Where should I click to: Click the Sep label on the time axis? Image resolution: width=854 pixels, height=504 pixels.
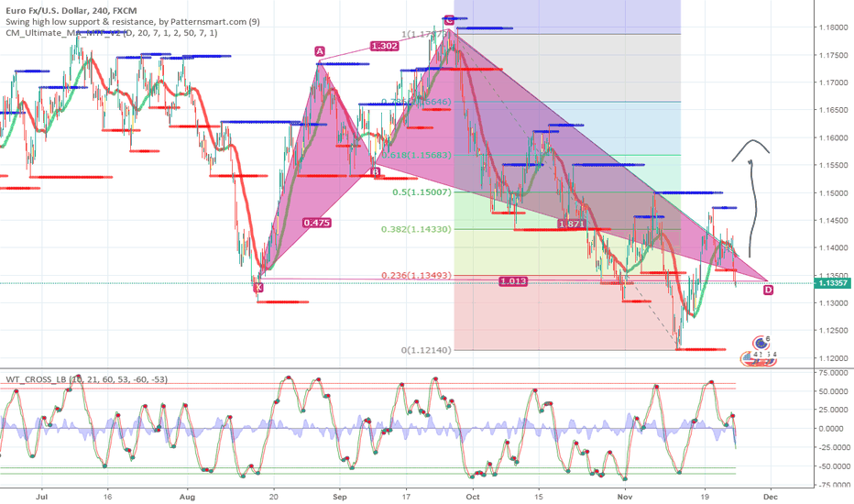tap(340, 497)
